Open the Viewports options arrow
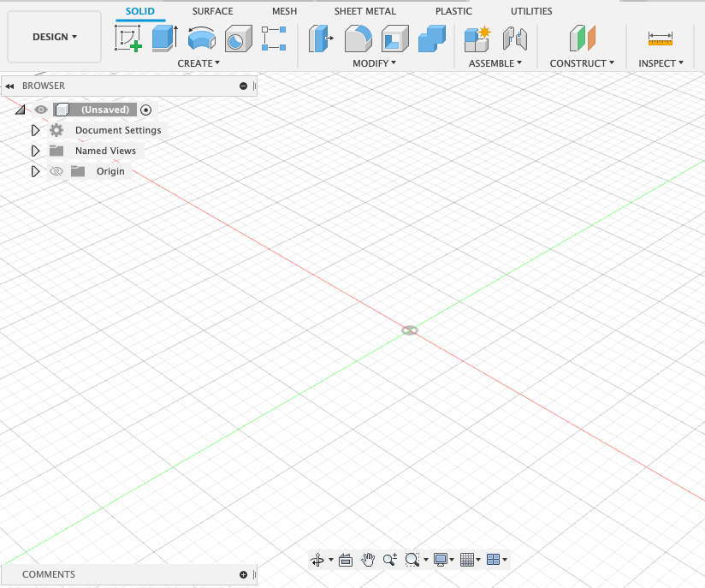This screenshot has width=705, height=588. coord(505,560)
